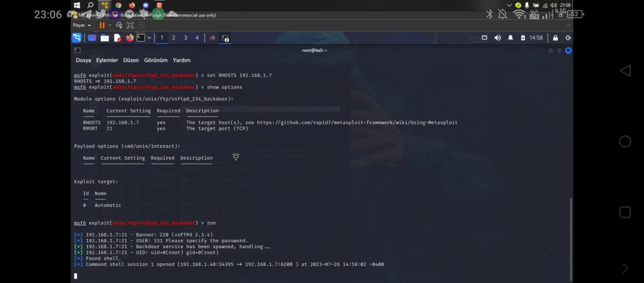Click the terminal cursor on last line
This screenshot has width=644, height=283.
(x=76, y=276)
